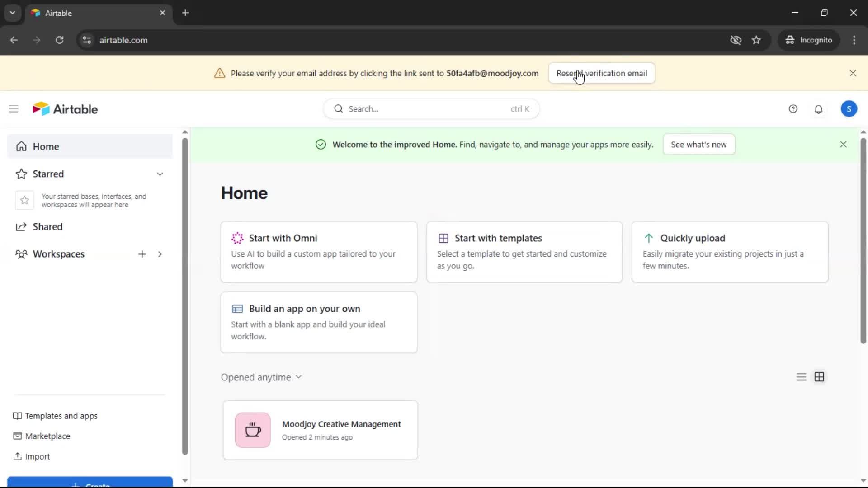
Task: Bookmark this page with the star
Action: (x=756, y=40)
